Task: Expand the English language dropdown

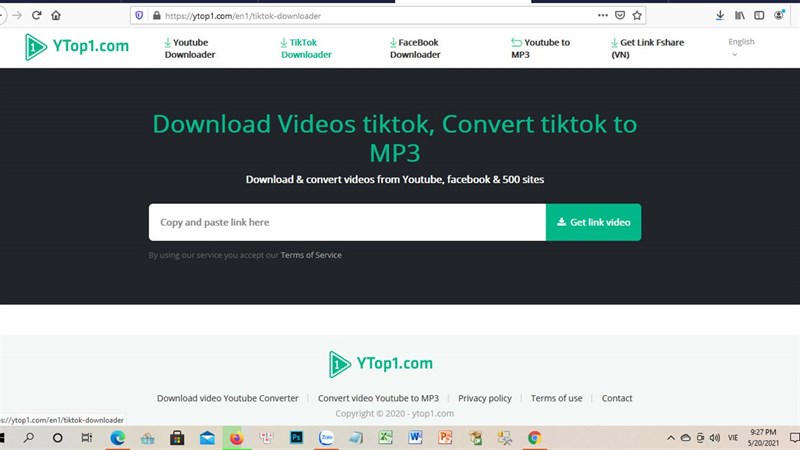Action: click(741, 47)
